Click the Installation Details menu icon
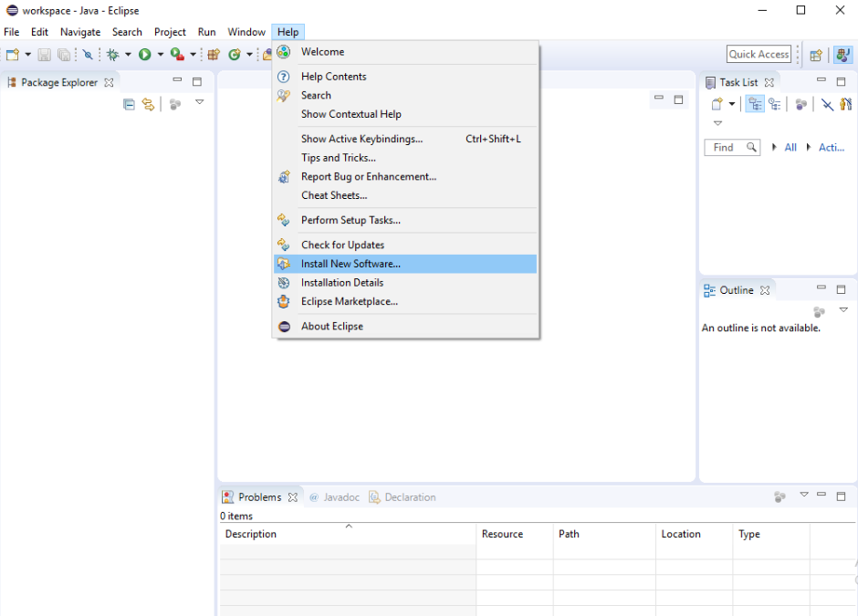This screenshot has height=616, width=858. (284, 283)
